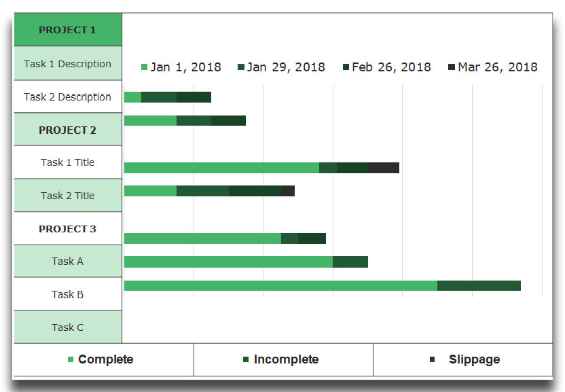Click the light green segment of the longest bar
Screen dimensions: 565x392
coord(280,285)
